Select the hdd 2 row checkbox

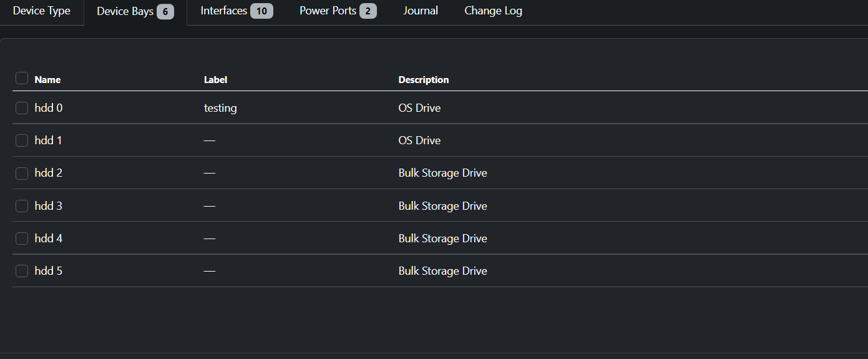(22, 173)
